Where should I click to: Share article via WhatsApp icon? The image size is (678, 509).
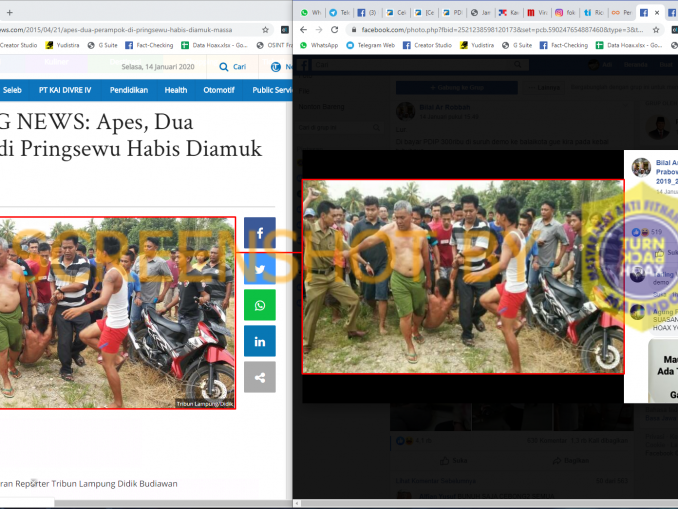point(259,305)
